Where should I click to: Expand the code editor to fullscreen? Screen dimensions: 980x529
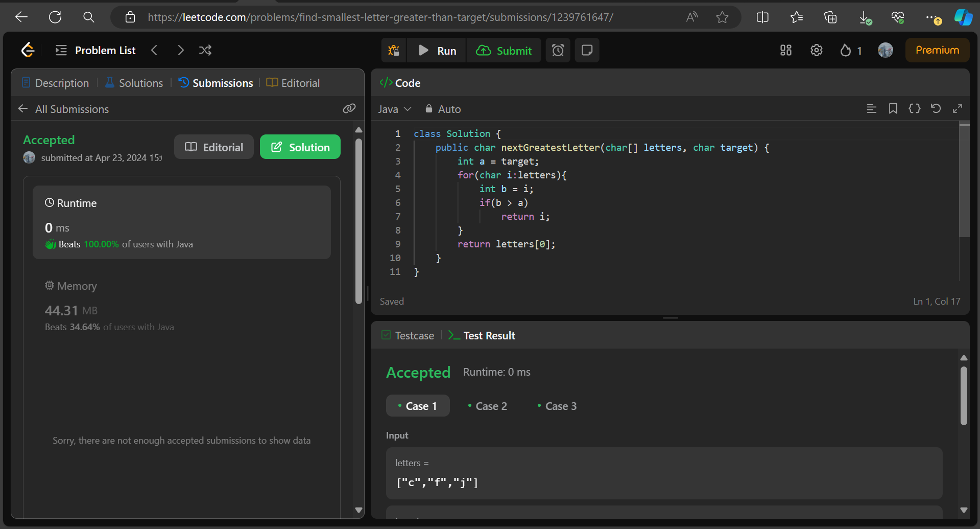click(958, 108)
